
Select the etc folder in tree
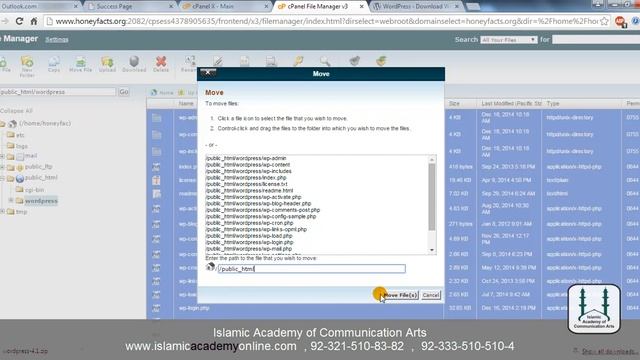pyautogui.click(x=20, y=135)
